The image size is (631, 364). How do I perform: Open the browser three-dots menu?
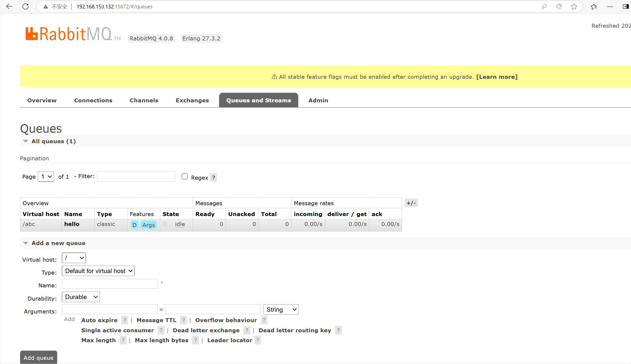(610, 6)
